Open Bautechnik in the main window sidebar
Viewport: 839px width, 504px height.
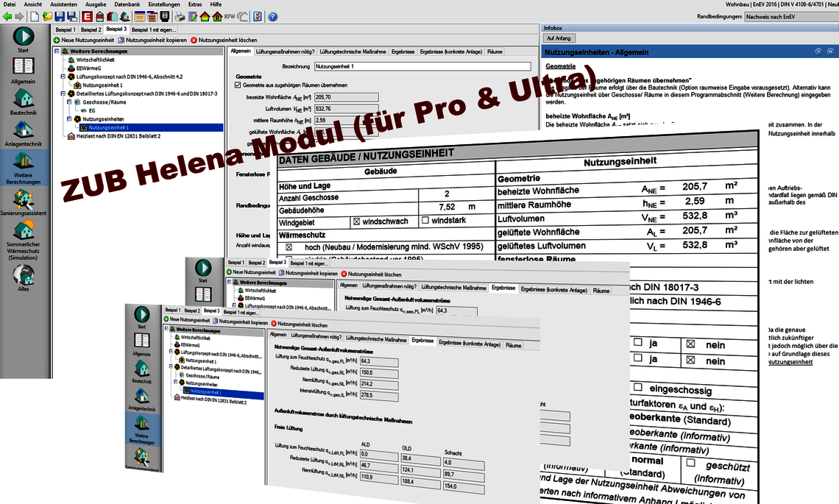coord(23,102)
